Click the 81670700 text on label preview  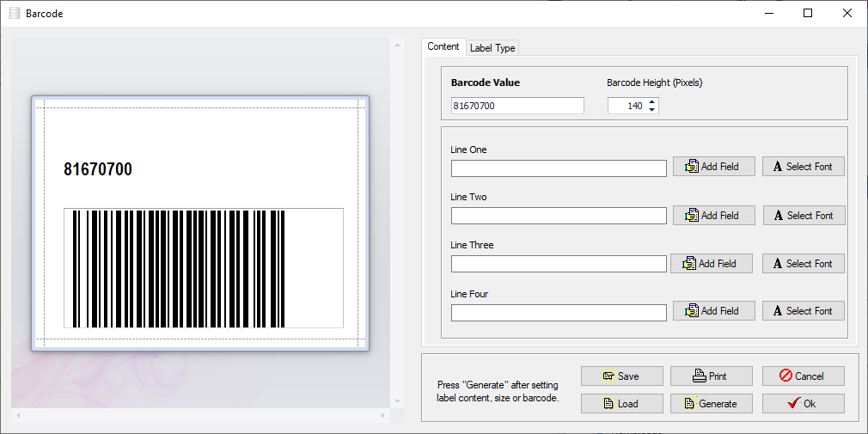(x=98, y=169)
